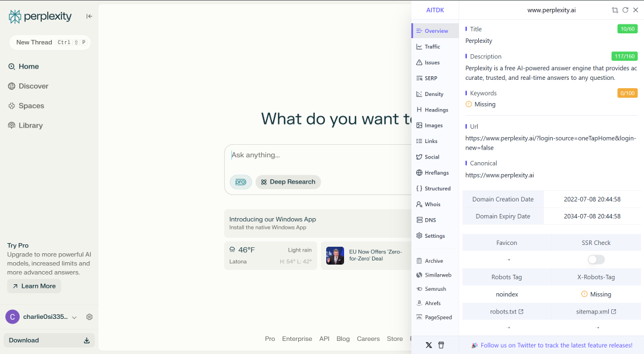
Task: Open the Whois tab
Action: pyautogui.click(x=435, y=204)
